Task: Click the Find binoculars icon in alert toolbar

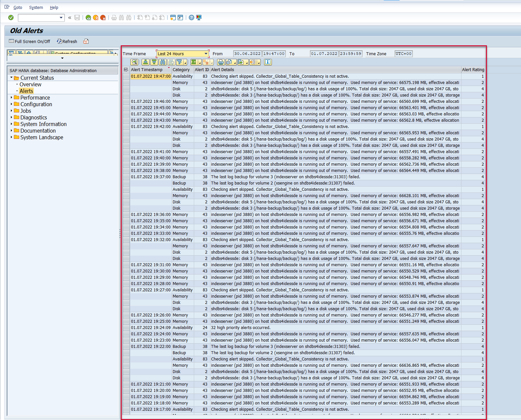Action: [x=162, y=62]
